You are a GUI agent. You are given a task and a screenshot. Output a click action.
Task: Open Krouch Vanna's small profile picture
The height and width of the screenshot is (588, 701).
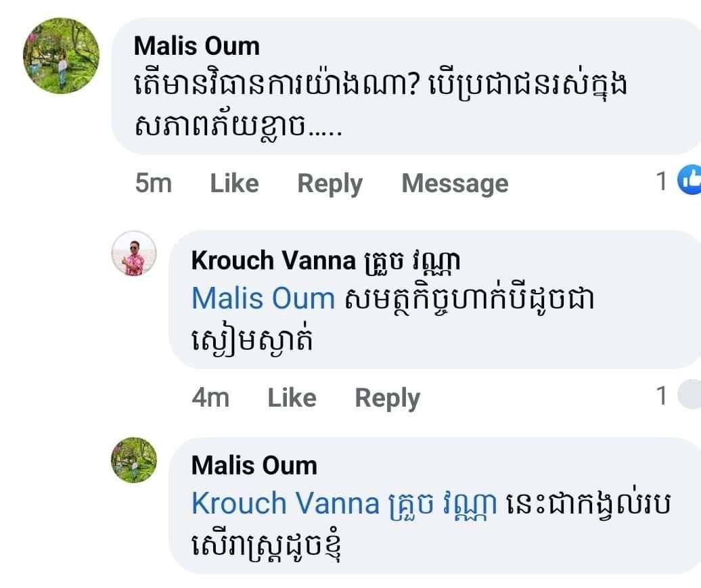coord(134,253)
